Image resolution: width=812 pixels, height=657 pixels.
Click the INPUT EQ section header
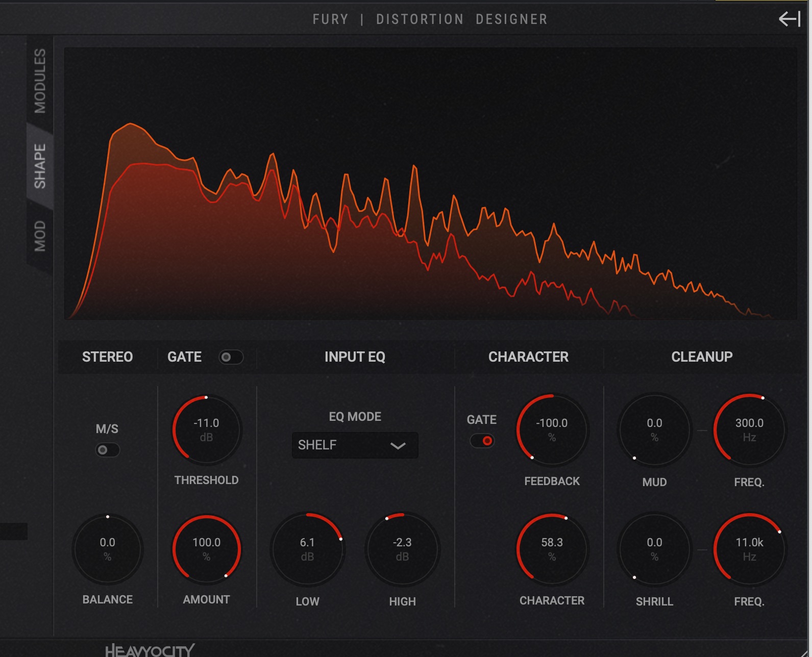[x=355, y=357]
